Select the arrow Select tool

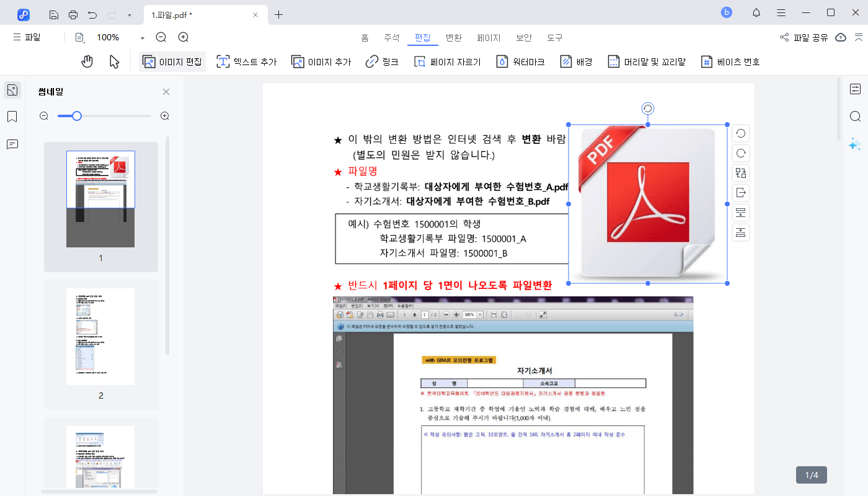click(x=114, y=61)
